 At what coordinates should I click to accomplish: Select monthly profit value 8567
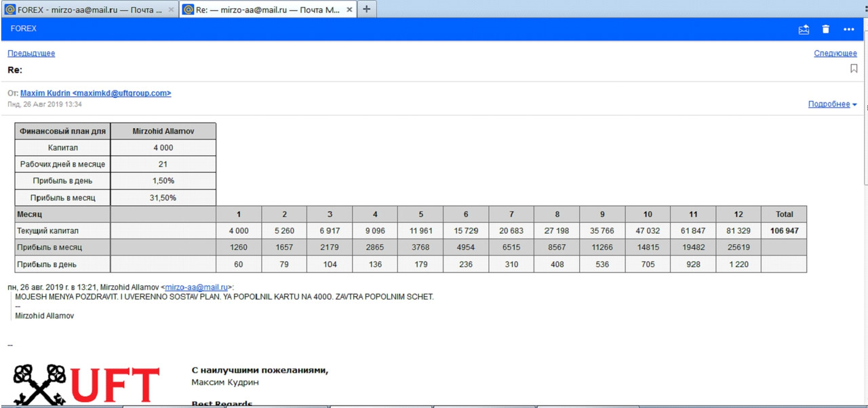[557, 247]
